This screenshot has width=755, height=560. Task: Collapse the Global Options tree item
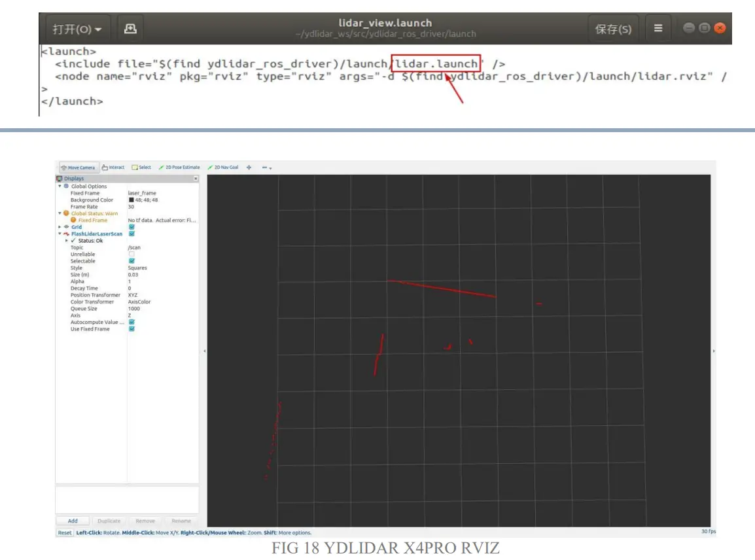(x=59, y=186)
